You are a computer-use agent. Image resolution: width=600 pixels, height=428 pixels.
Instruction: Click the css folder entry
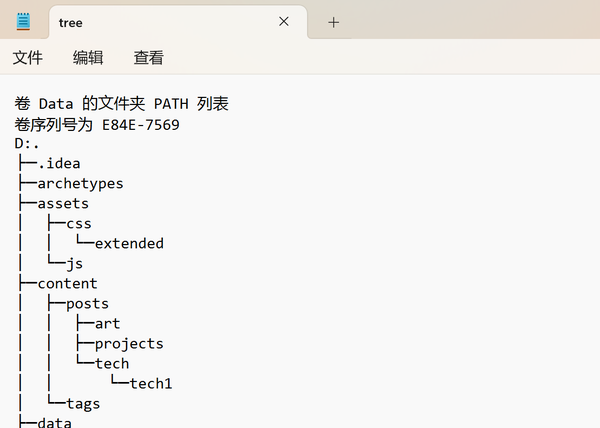click(x=79, y=224)
